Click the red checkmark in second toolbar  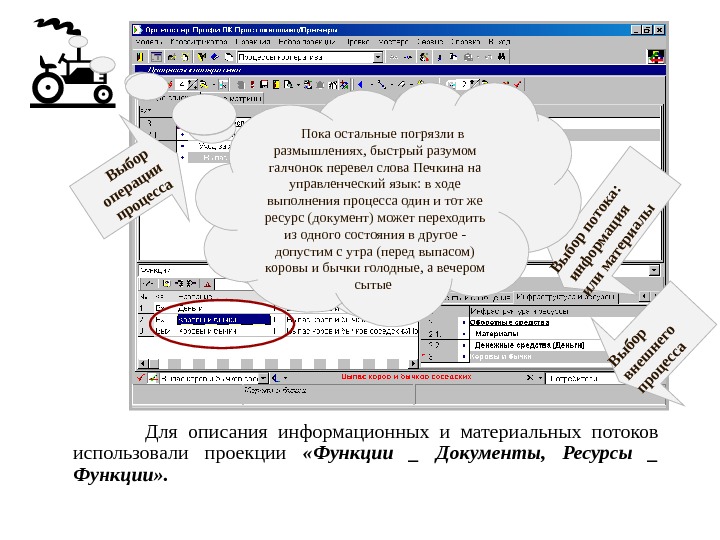[518, 84]
